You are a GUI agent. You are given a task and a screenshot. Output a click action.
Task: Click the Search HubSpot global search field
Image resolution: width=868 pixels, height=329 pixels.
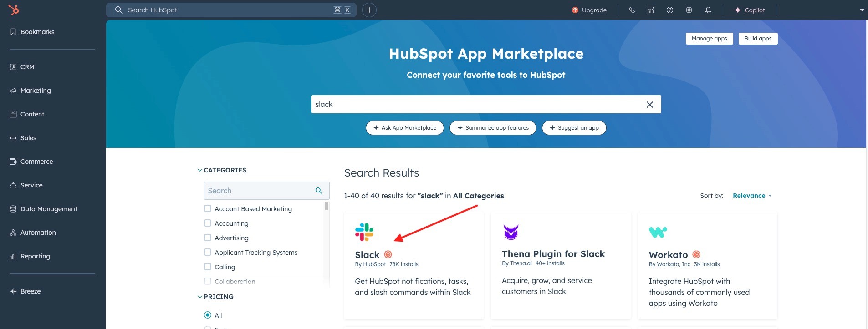[231, 10]
